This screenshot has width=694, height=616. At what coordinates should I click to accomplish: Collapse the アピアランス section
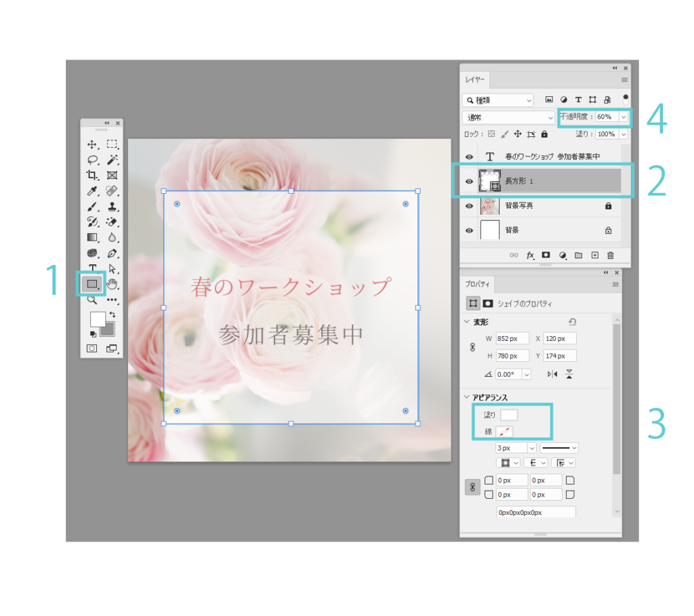[466, 397]
